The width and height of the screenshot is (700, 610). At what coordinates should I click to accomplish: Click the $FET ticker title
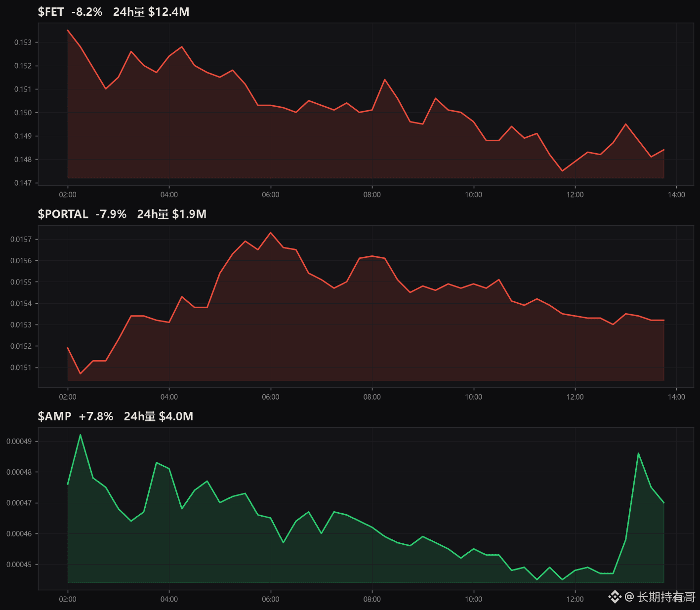[x=51, y=12]
